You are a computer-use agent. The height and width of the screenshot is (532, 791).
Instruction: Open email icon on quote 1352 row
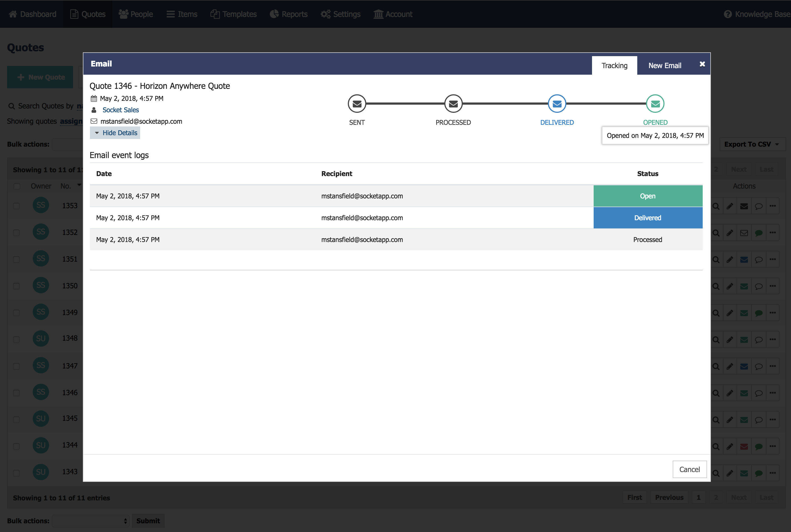[x=744, y=233]
